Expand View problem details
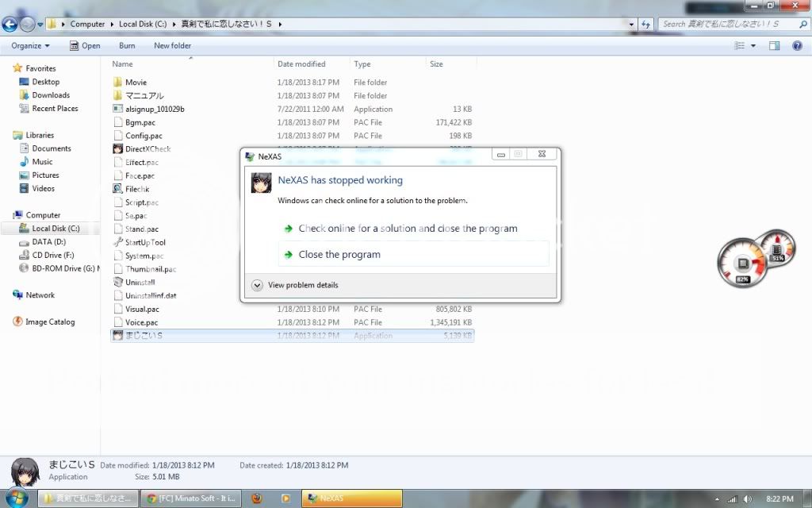Image resolution: width=812 pixels, height=508 pixels. pyautogui.click(x=257, y=285)
